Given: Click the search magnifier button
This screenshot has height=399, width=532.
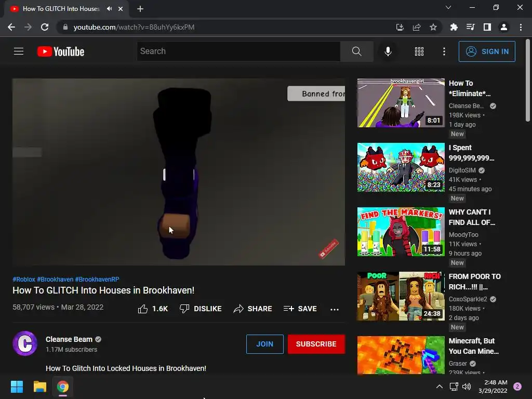Looking at the screenshot, I should point(356,51).
